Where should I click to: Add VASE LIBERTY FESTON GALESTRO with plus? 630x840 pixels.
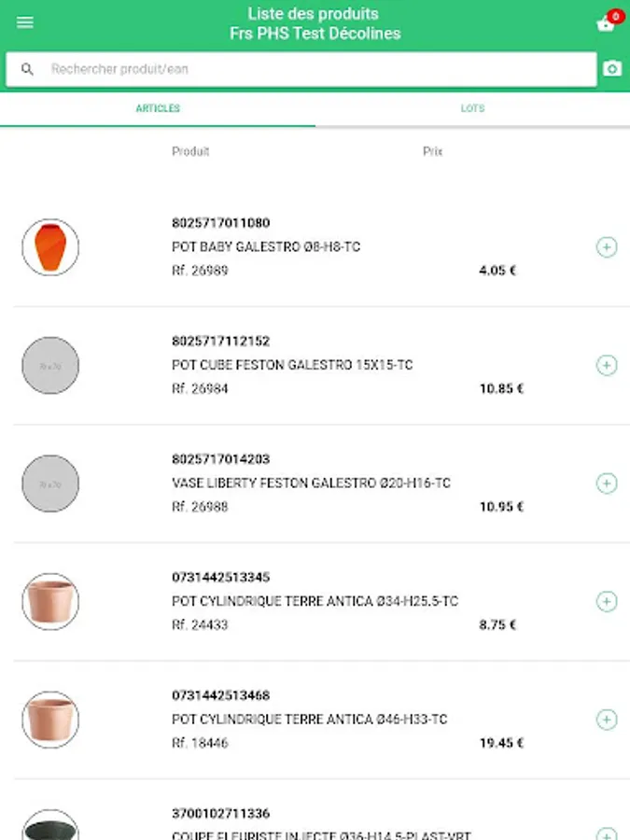607,483
